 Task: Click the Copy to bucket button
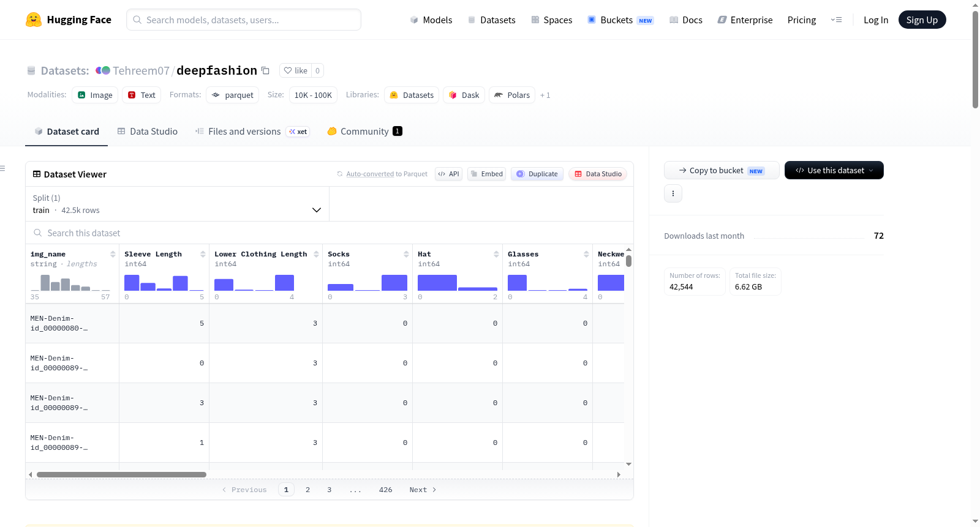coord(722,170)
